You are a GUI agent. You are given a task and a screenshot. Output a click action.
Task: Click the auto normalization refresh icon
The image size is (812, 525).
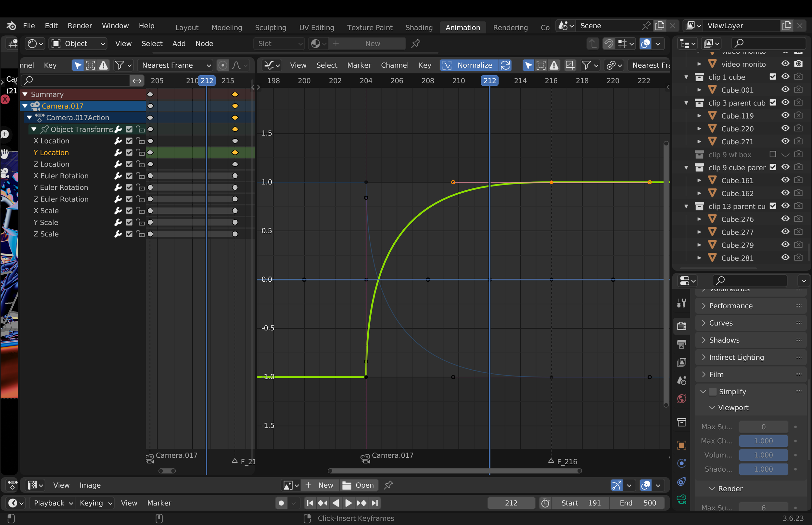tap(505, 65)
